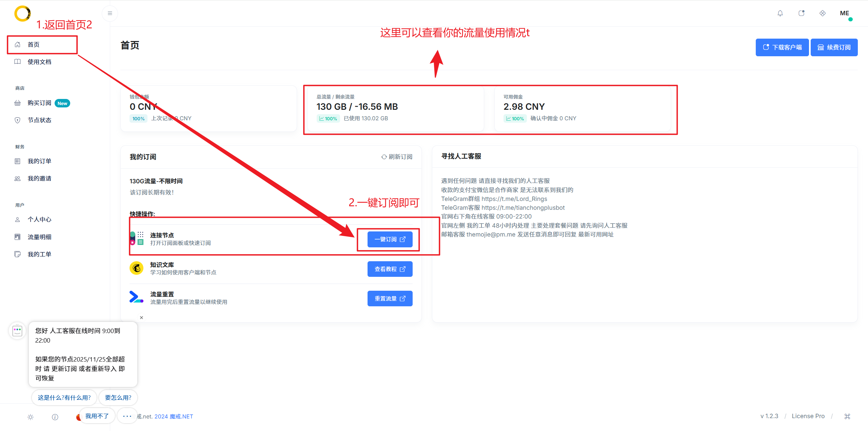Screen dimensions: 868x431
Task: Click the 魔戒.NET footer link
Action: (x=181, y=416)
